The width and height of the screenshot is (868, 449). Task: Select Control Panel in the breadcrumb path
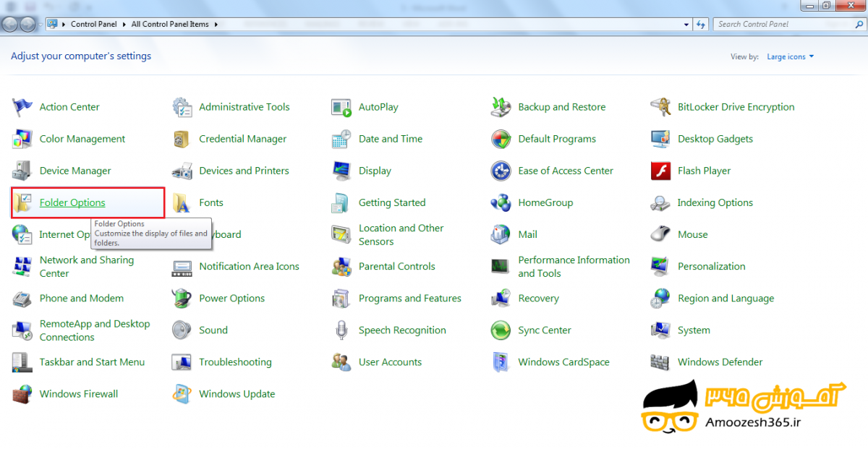pyautogui.click(x=93, y=24)
